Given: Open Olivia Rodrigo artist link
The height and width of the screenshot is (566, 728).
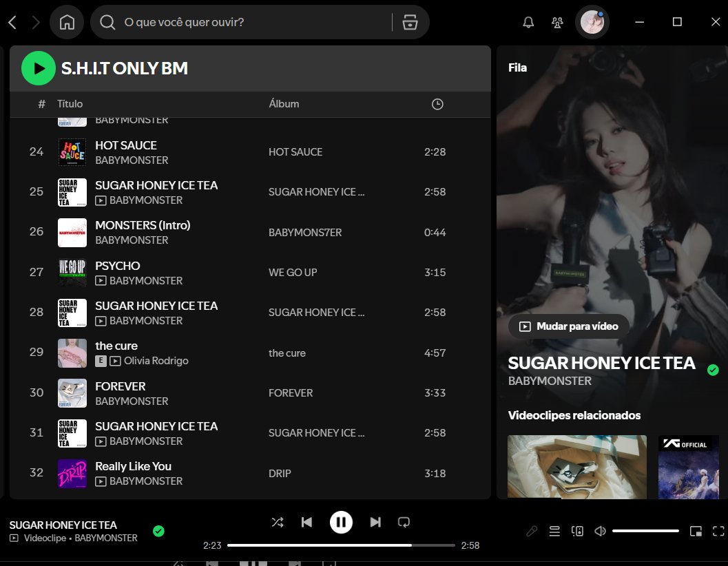Looking at the screenshot, I should (x=156, y=361).
